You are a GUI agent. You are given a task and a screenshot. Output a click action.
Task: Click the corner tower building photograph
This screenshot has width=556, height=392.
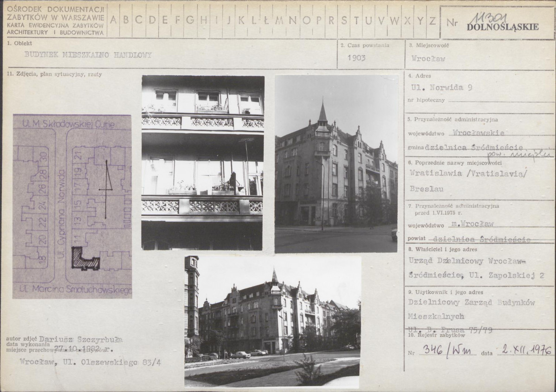tap(336, 164)
